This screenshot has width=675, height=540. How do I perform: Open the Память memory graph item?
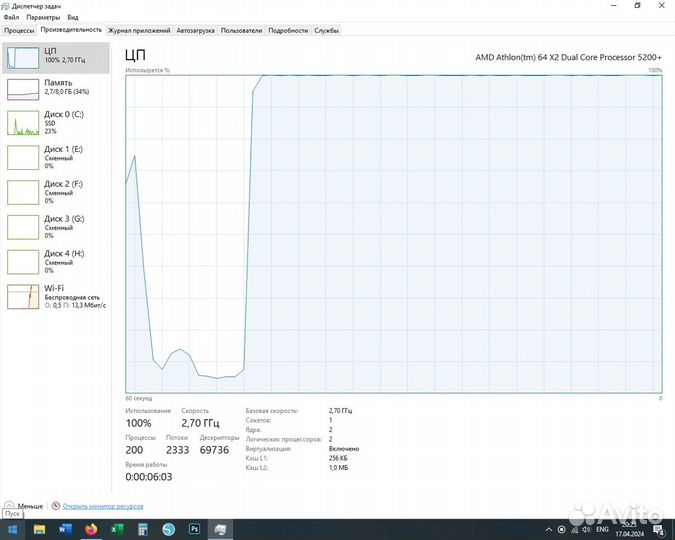(x=55, y=88)
